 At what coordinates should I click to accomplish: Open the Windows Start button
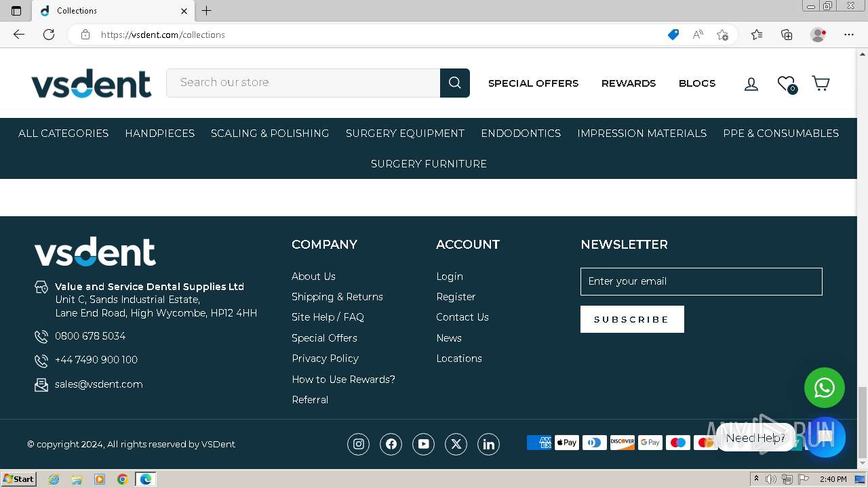tap(18, 479)
